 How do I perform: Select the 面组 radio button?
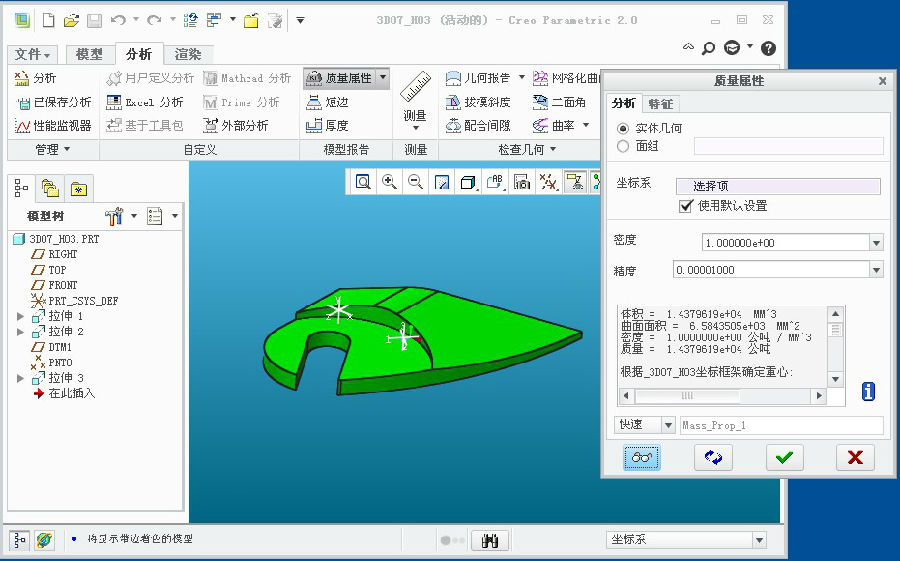(624, 146)
